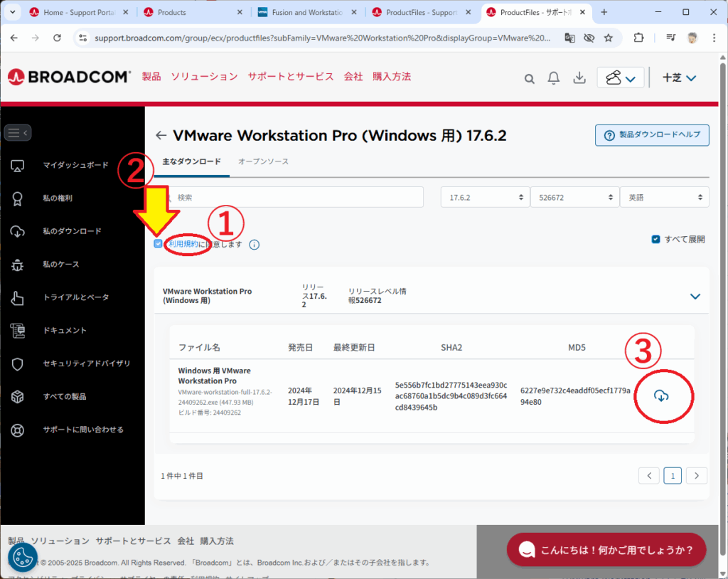728x579 pixels.
Task: Click the cloud download icon for VMware Workstation Pro
Action: pos(661,396)
